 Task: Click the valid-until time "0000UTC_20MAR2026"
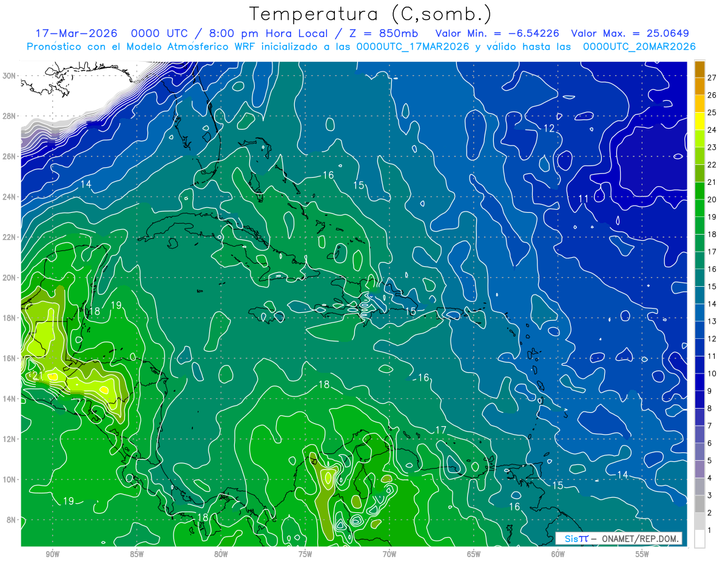pyautogui.click(x=639, y=47)
